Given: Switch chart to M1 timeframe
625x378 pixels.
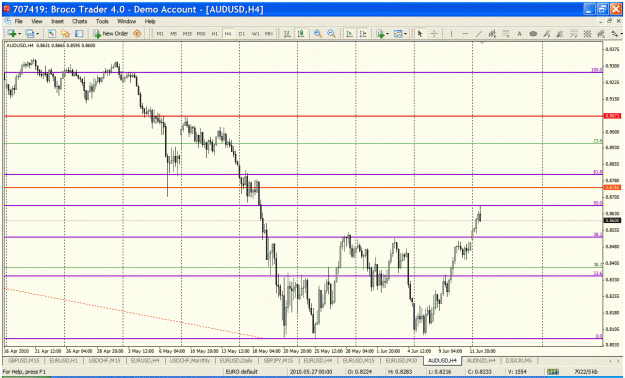Looking at the screenshot, I should 160,34.
